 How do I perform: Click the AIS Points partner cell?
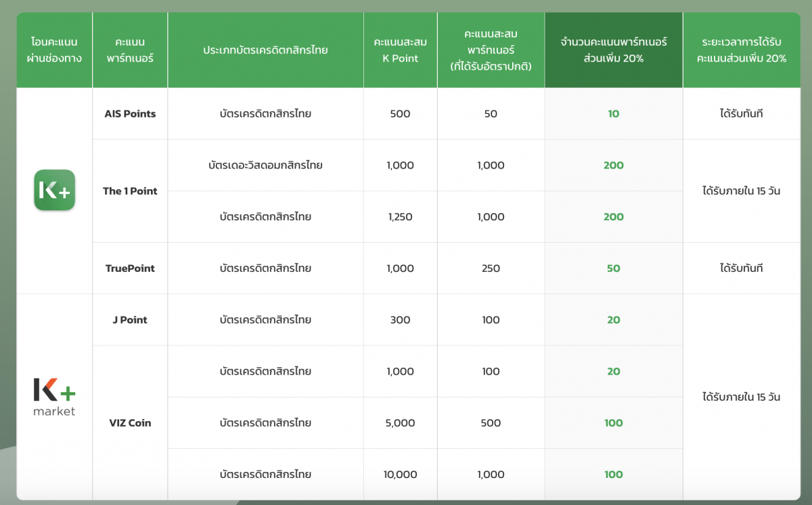(x=130, y=114)
